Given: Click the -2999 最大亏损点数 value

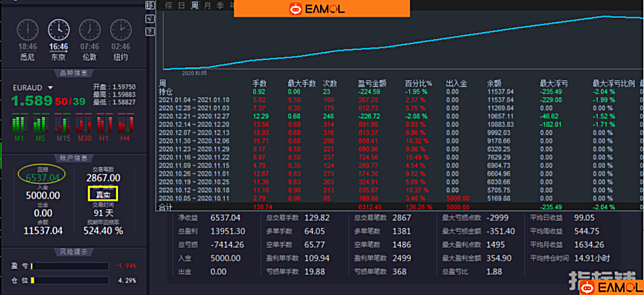Looking at the screenshot, I should (497, 218).
